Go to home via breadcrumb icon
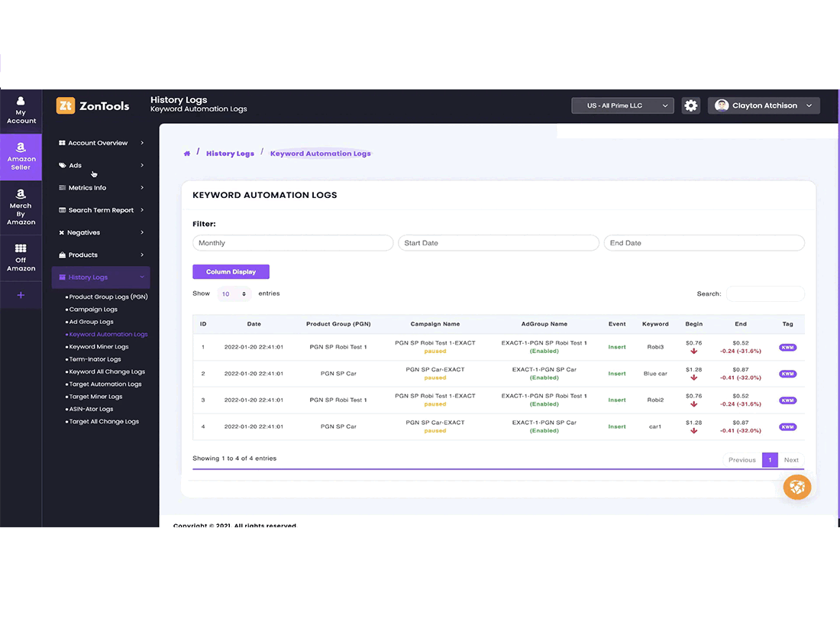 (x=187, y=154)
